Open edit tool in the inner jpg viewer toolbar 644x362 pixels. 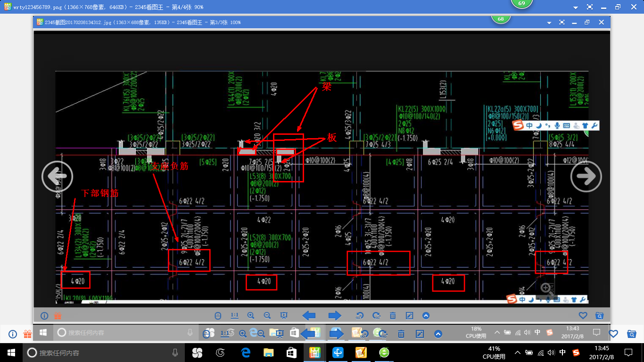[409, 315]
